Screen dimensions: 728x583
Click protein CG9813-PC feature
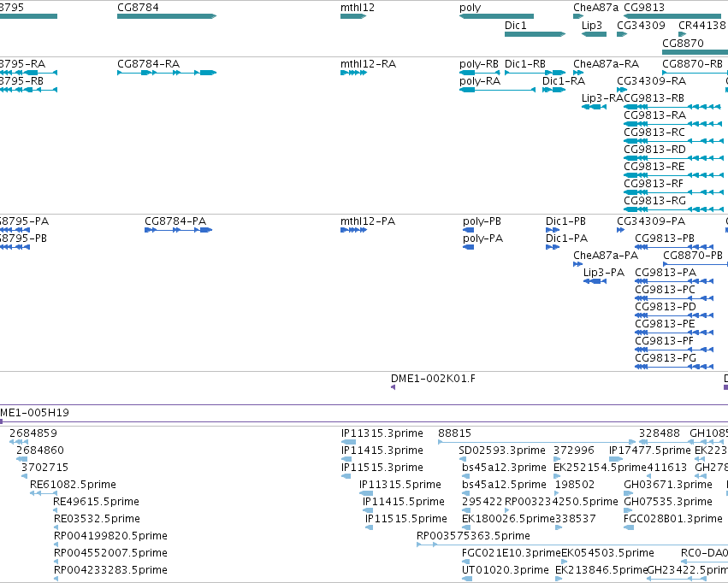pos(674,298)
